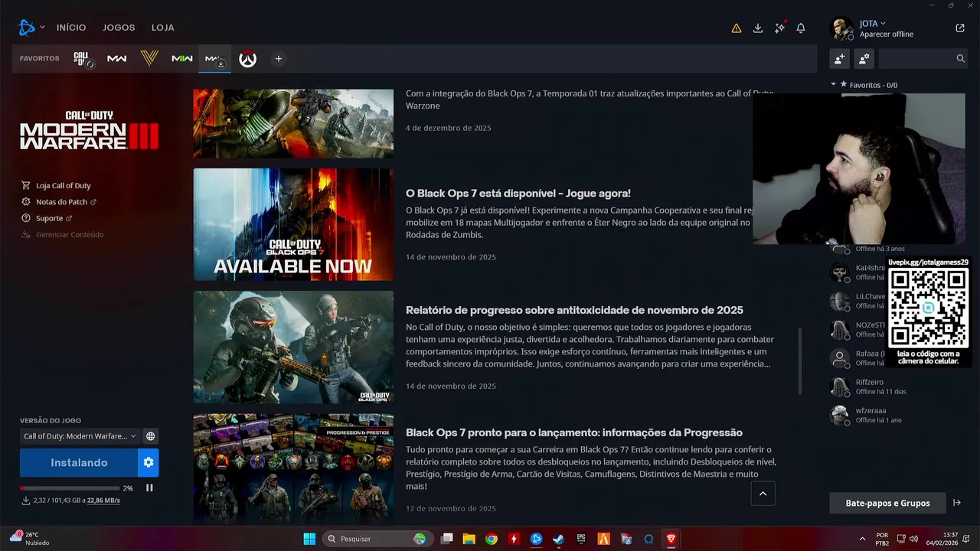
Task: Open 'Black Ops 7 pronto para o lançamento' headline
Action: [x=574, y=432]
